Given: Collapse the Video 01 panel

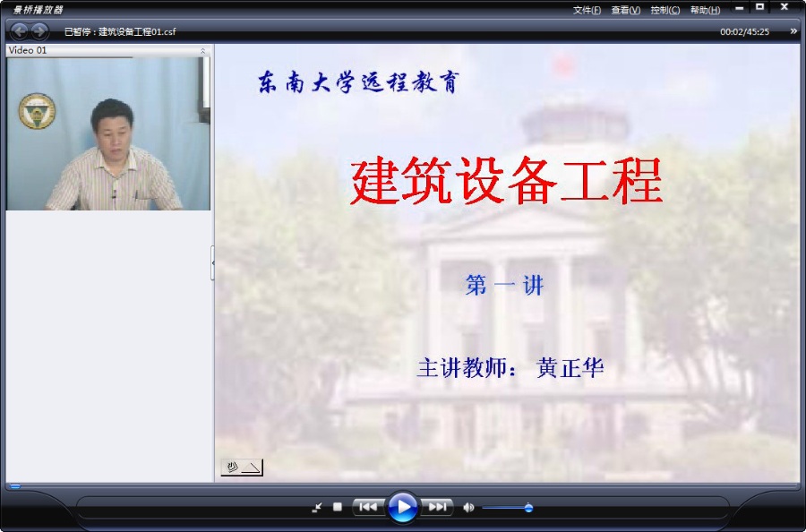Looking at the screenshot, I should [x=202, y=50].
